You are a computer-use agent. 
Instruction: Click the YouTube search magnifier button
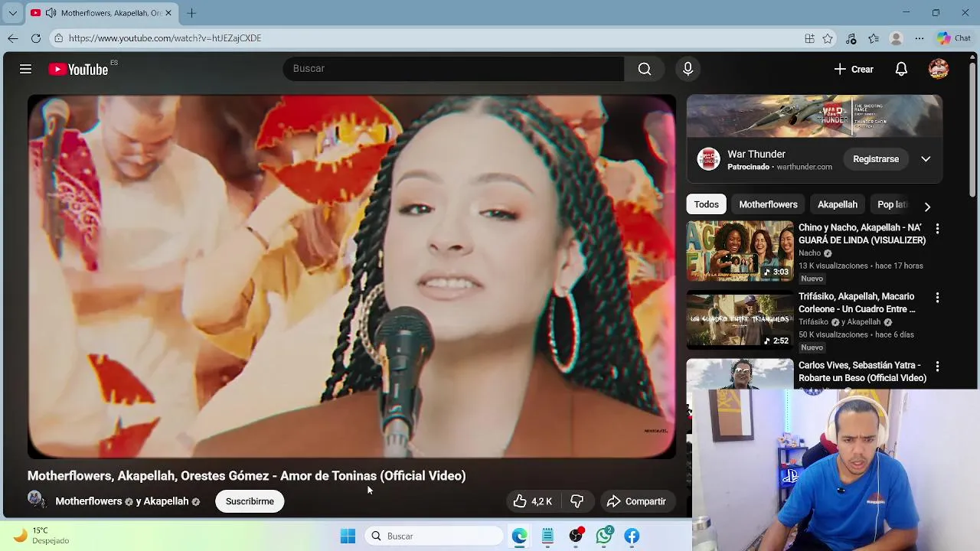tap(645, 69)
